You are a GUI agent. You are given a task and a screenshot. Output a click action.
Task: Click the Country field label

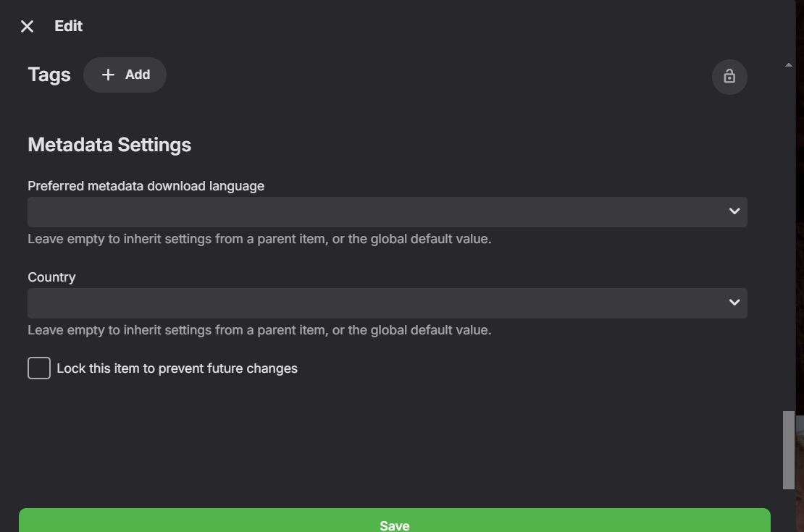(51, 277)
